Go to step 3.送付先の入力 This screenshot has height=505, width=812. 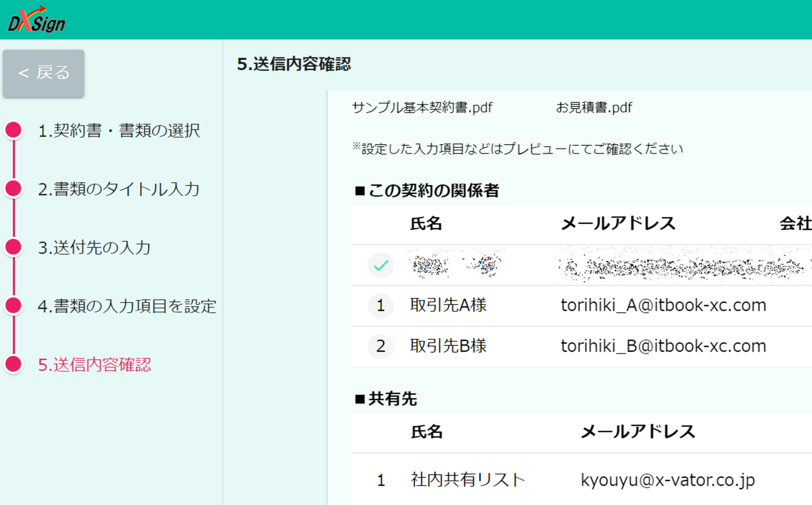click(x=94, y=247)
